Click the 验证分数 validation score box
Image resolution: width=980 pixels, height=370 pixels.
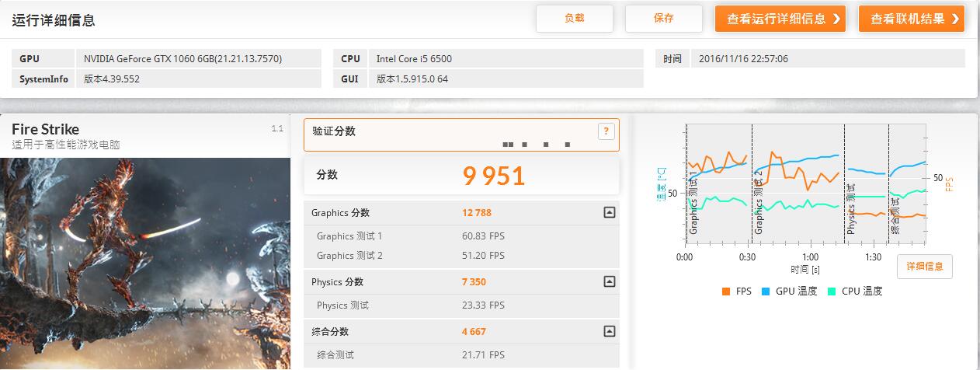(461, 134)
